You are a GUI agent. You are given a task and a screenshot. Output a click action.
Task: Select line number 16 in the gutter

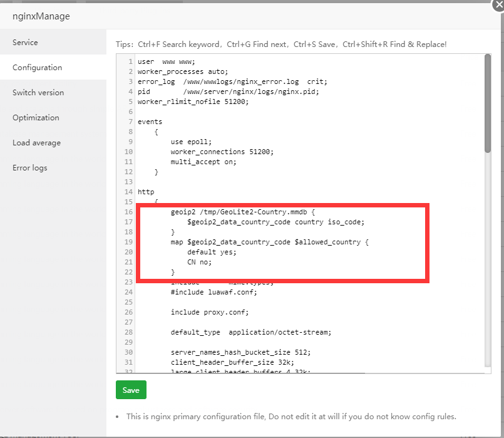point(128,212)
